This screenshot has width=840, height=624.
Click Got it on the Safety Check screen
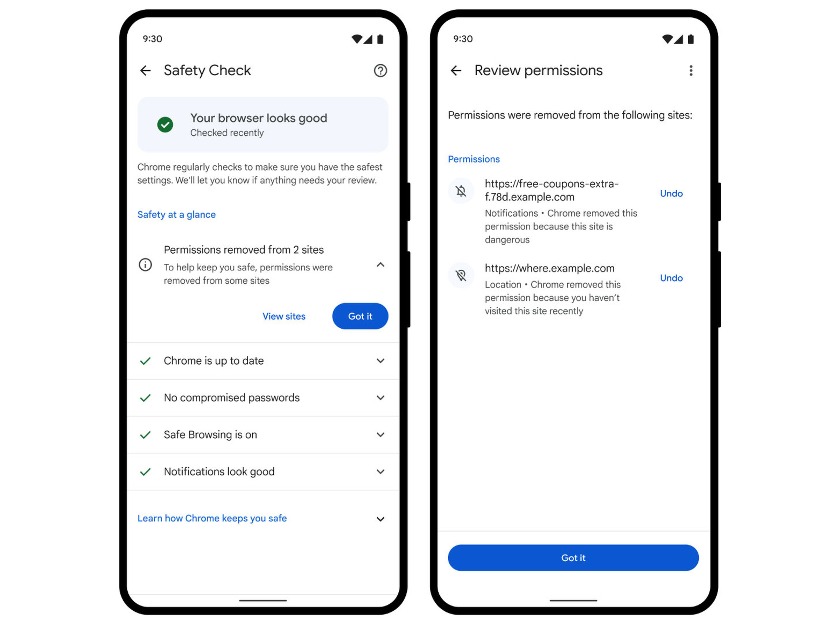coord(359,316)
